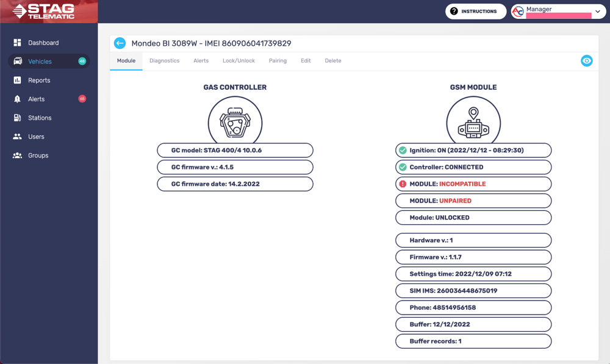Click the MODULE: UNPAIRED status row

point(473,201)
